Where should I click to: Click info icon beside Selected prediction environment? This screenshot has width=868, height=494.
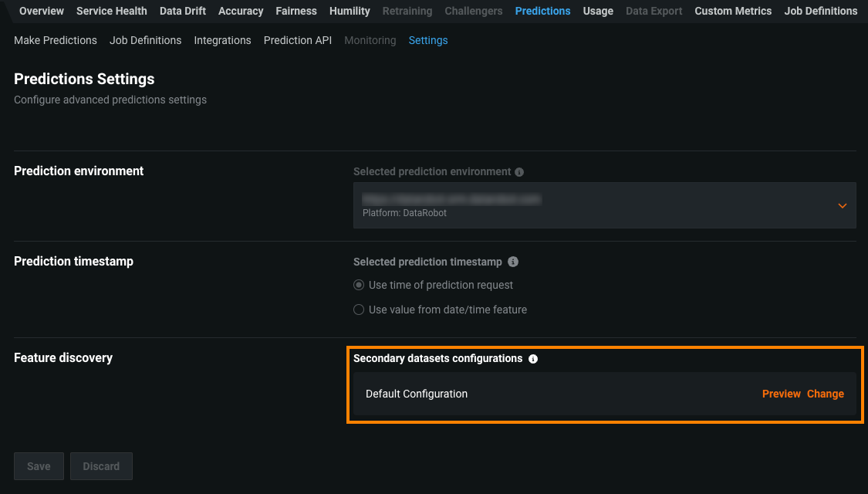tap(519, 172)
